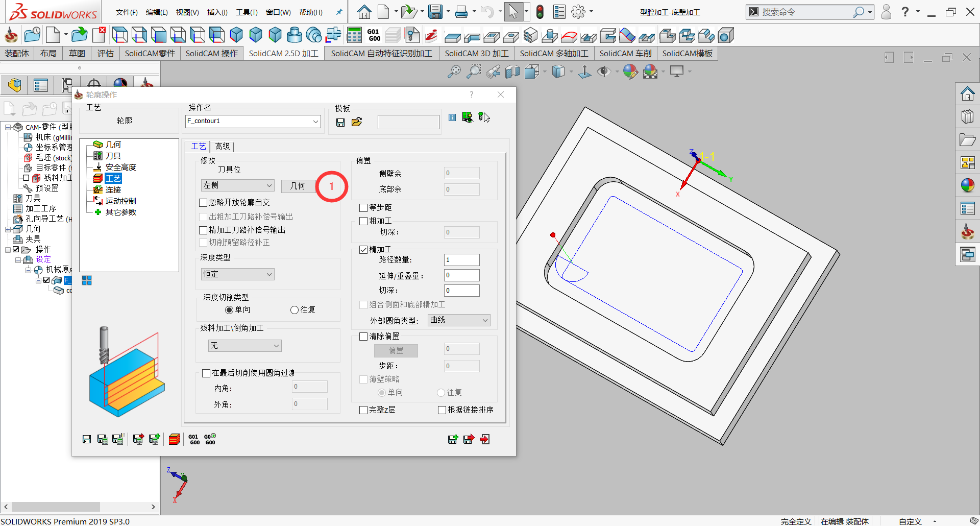
Task: Select 刀具 in the dialog tree
Action: (113, 156)
